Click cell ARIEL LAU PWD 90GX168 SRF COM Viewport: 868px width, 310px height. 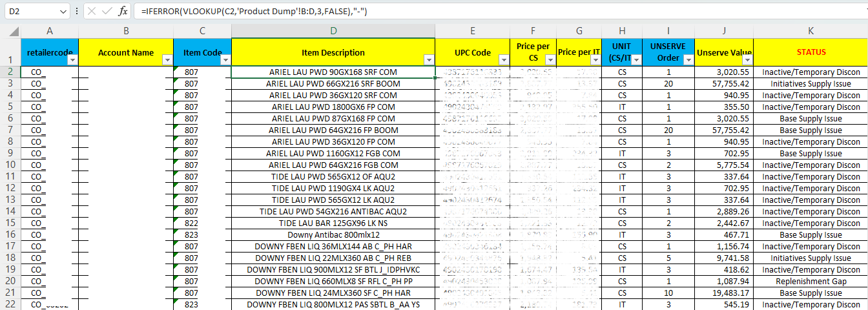coord(333,72)
